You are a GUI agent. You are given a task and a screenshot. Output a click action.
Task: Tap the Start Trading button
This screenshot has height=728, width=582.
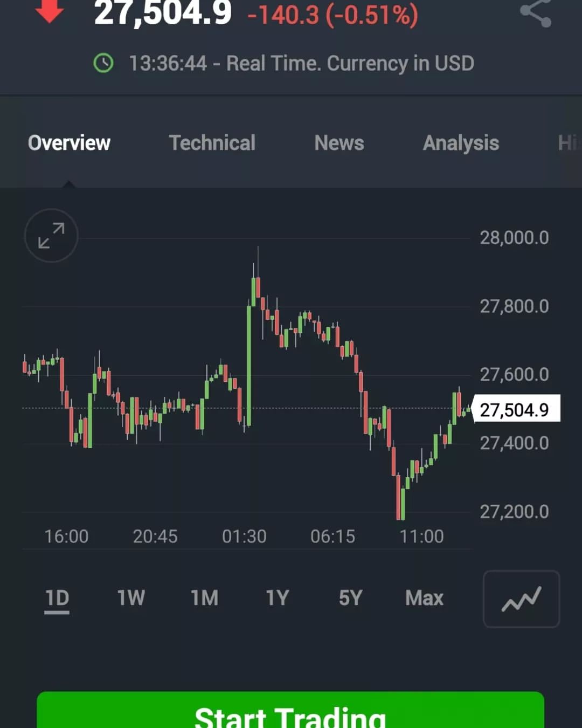(290, 710)
